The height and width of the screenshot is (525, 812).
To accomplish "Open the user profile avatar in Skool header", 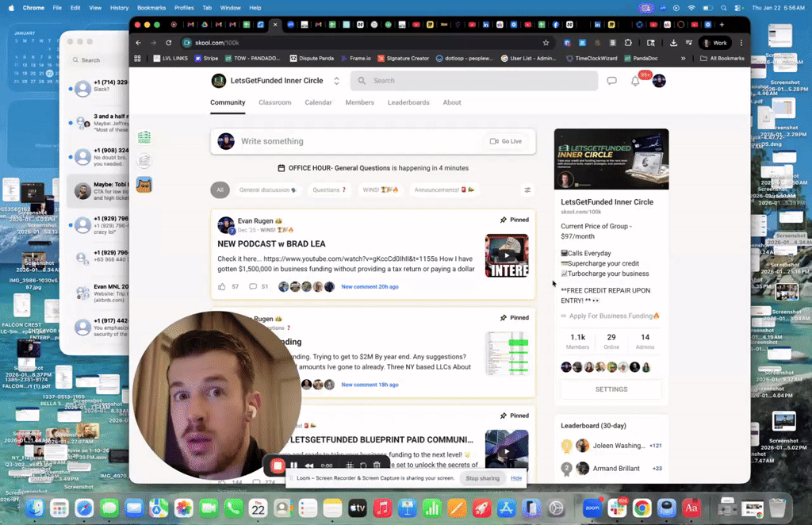I will 659,81.
